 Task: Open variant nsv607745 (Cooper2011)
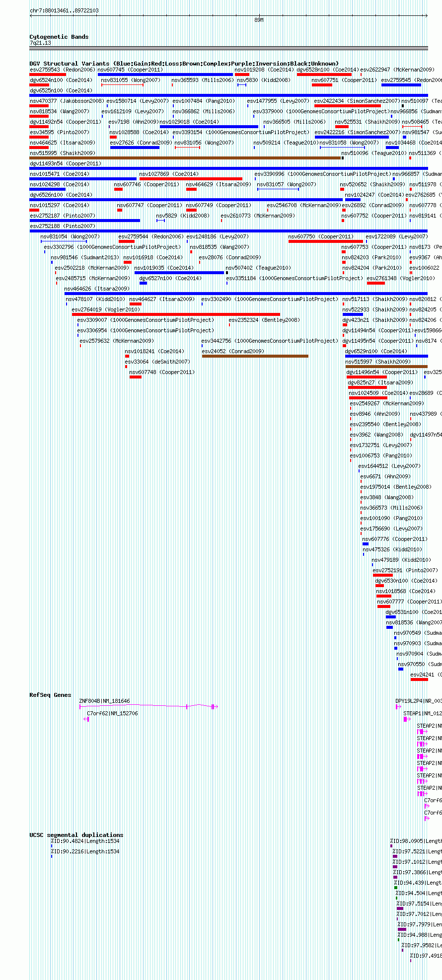[x=130, y=70]
